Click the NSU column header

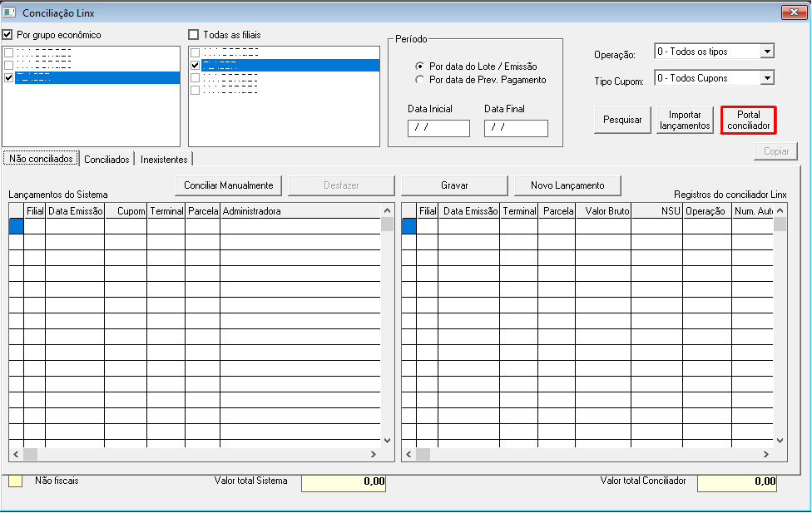656,210
